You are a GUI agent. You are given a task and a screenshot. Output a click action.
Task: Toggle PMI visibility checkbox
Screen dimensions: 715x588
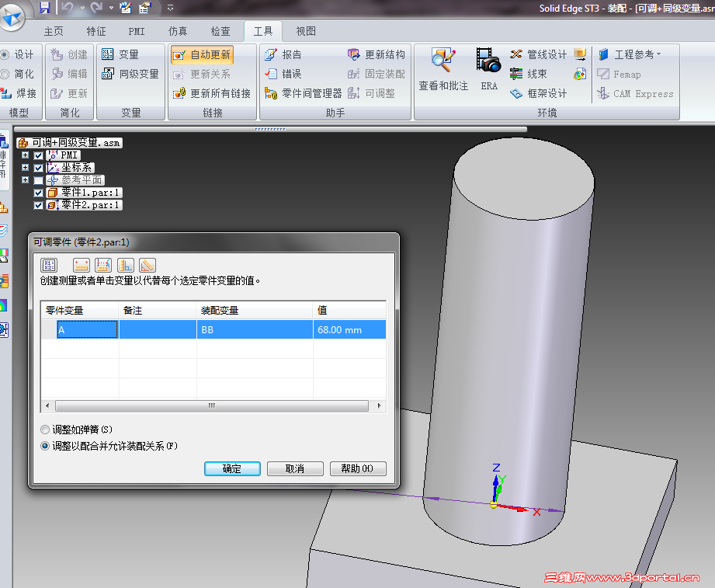coord(38,155)
